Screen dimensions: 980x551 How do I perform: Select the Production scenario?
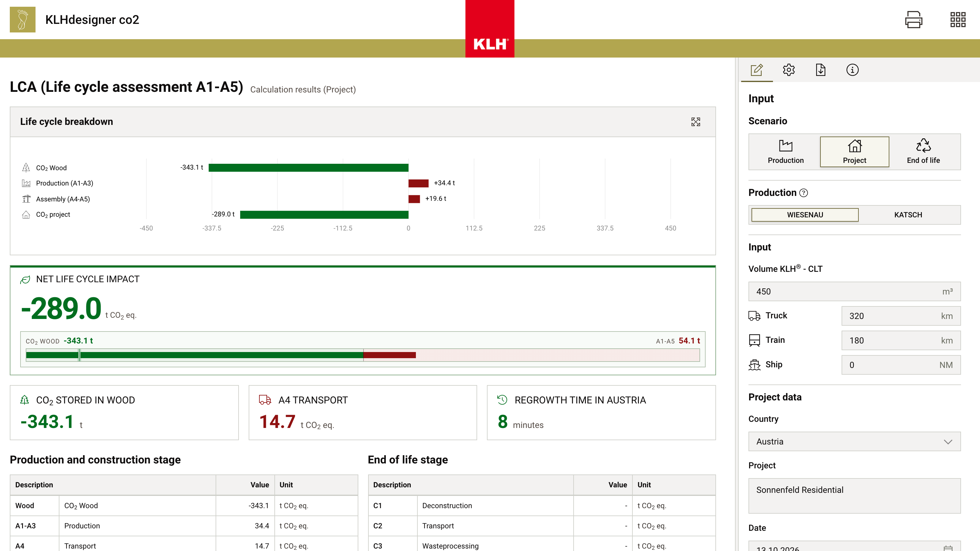786,152
